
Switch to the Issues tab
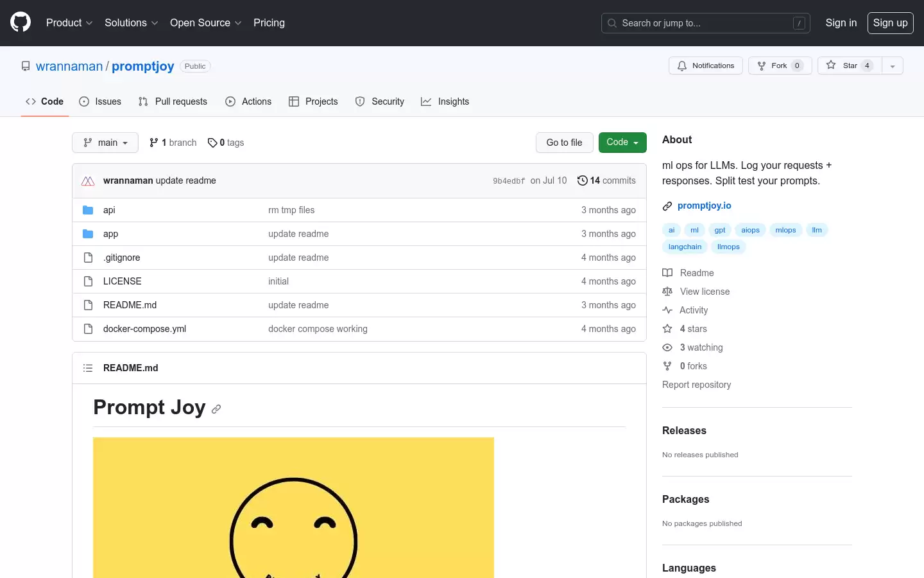click(100, 101)
